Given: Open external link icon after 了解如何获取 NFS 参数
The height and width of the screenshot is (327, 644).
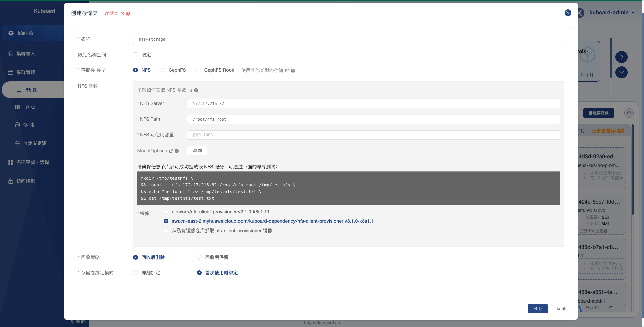Looking at the screenshot, I should click(190, 90).
